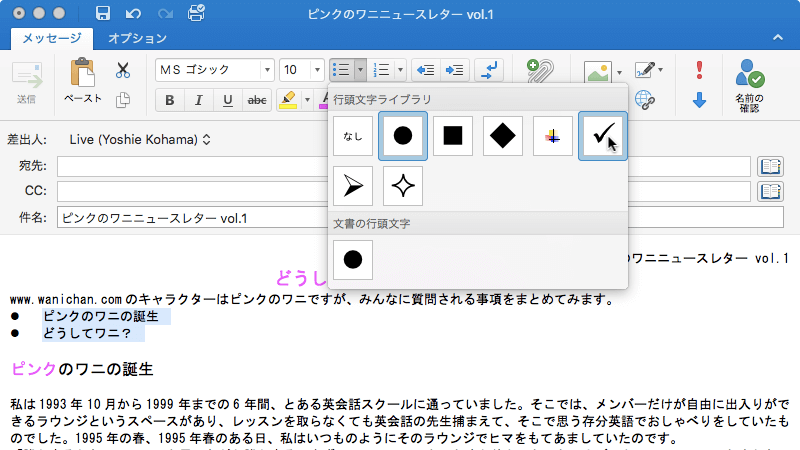The width and height of the screenshot is (800, 450).
Task: Click the copy documents icon
Action: (123, 99)
